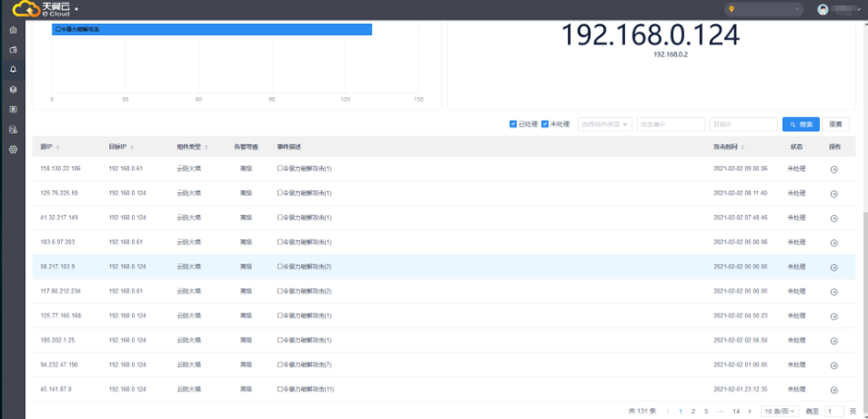Click the attacker IP input field
The width and height of the screenshot is (868, 419).
(x=670, y=124)
